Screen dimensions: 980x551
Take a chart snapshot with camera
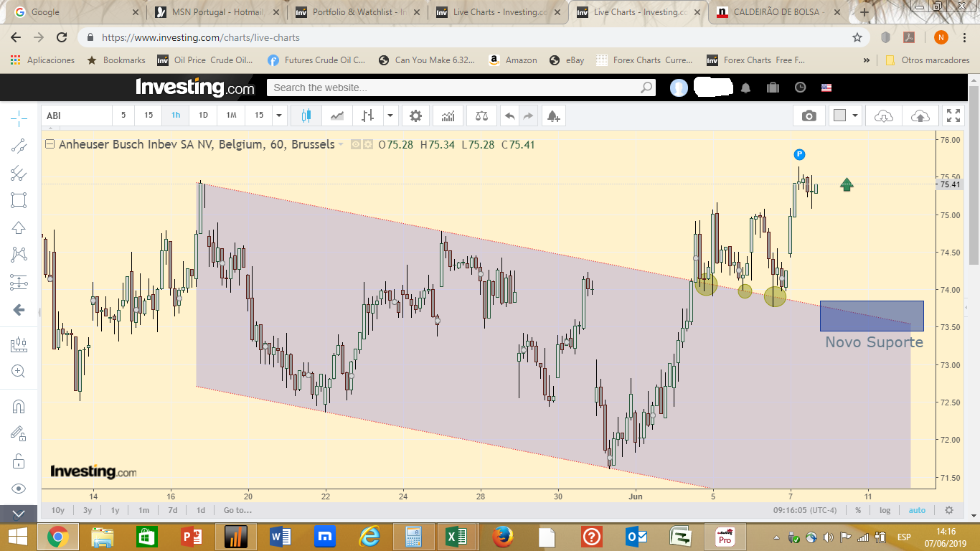click(x=809, y=116)
